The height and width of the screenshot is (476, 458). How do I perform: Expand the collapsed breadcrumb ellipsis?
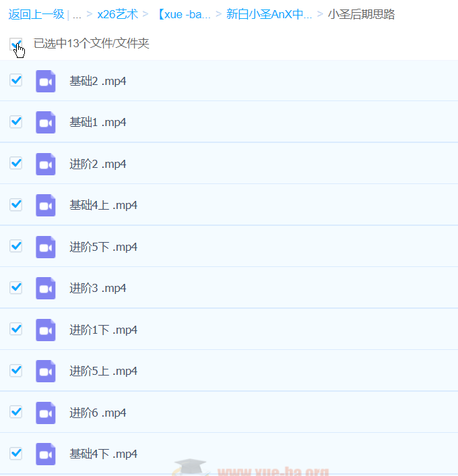pyautogui.click(x=77, y=15)
